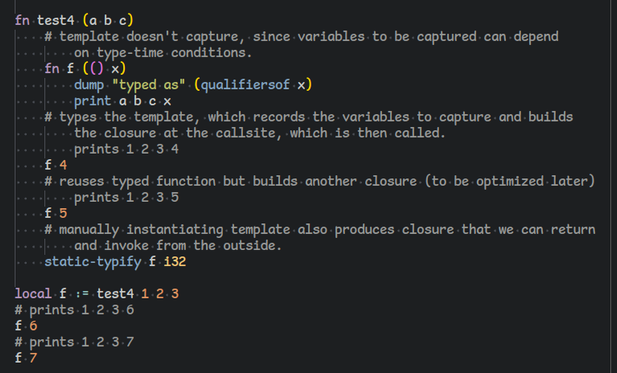Click the number 7 in the last line
Viewport: 617px width, 373px height.
(33, 358)
